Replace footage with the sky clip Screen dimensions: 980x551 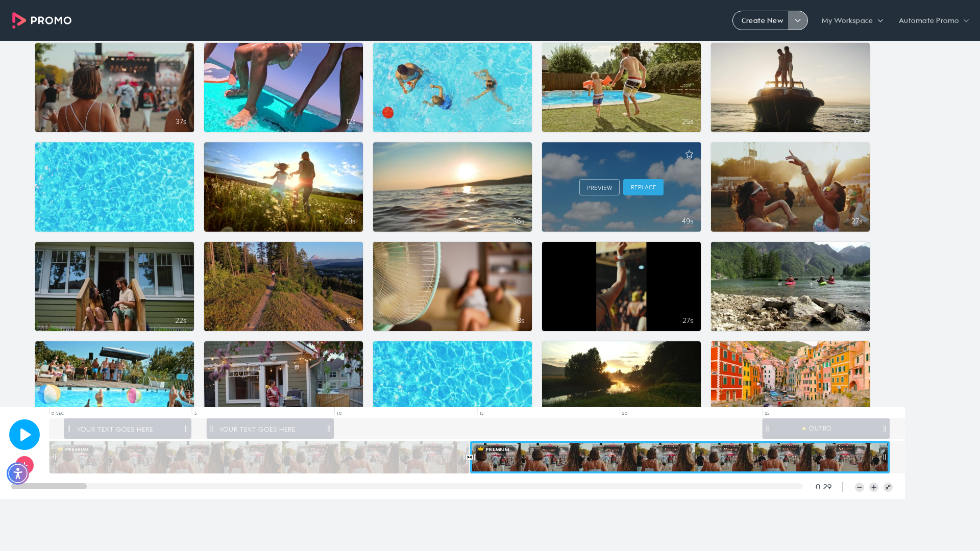click(643, 187)
